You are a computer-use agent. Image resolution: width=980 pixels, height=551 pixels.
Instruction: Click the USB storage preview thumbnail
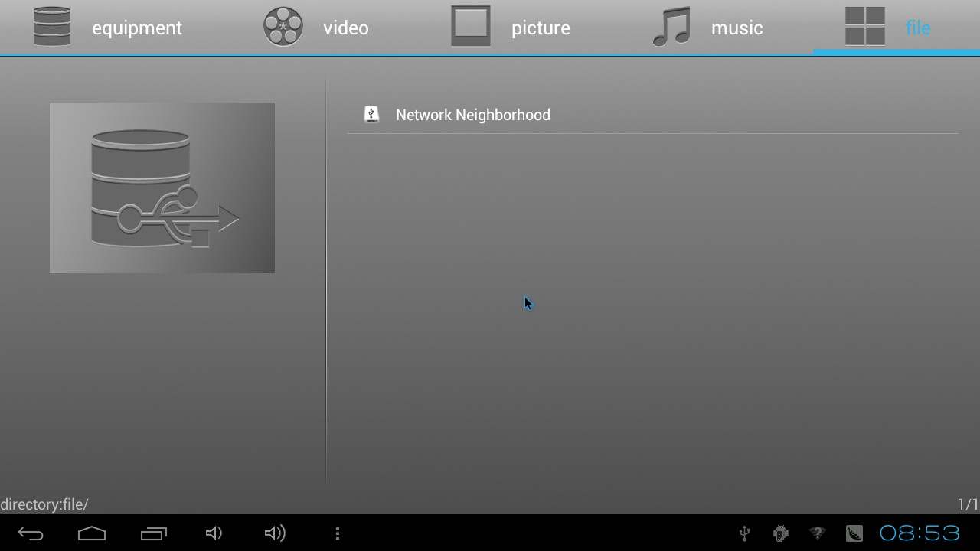[162, 187]
